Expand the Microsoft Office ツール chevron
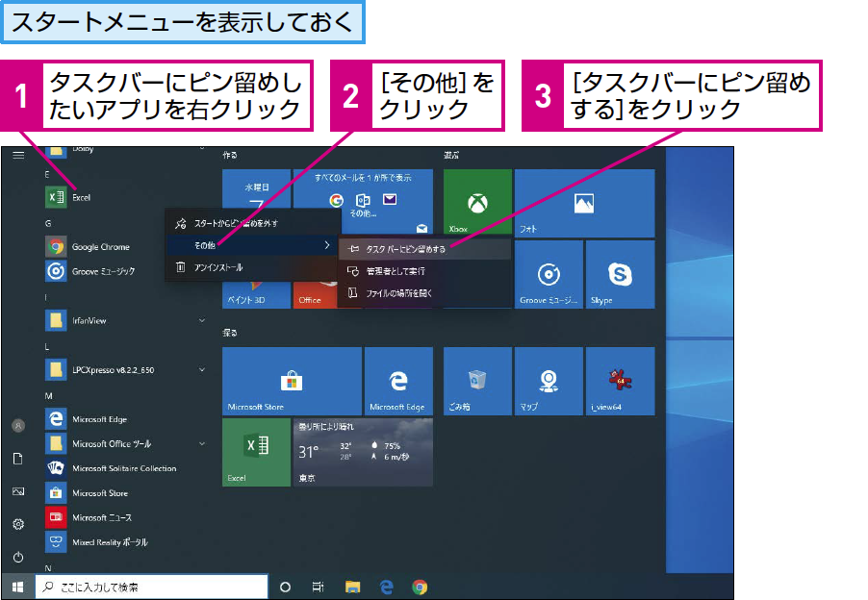The width and height of the screenshot is (868, 600). (202, 443)
